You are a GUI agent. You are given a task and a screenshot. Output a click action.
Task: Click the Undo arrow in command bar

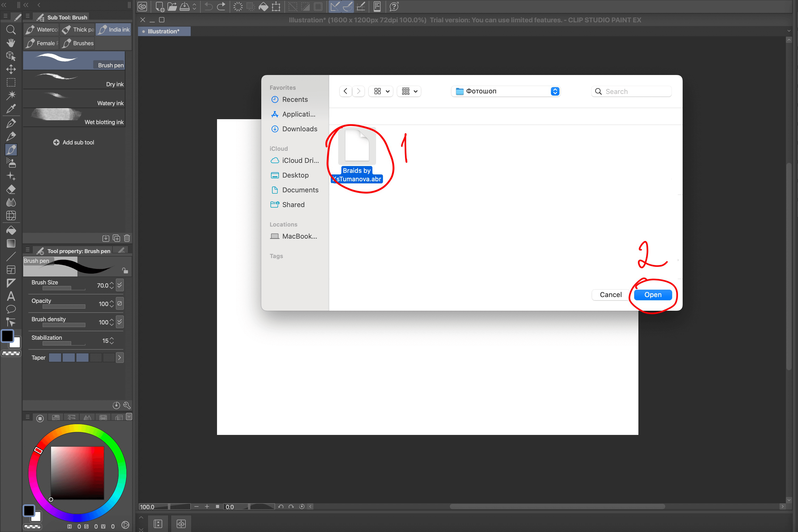tap(208, 7)
